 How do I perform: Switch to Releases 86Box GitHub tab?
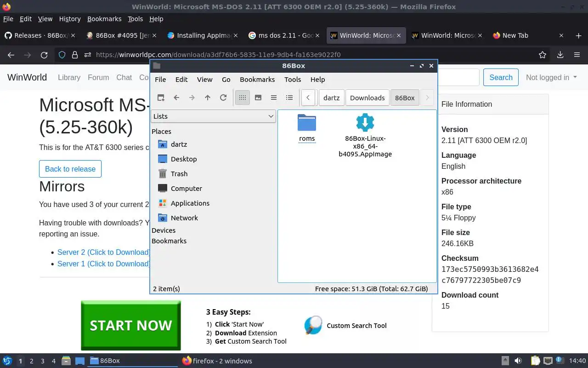[x=40, y=35]
